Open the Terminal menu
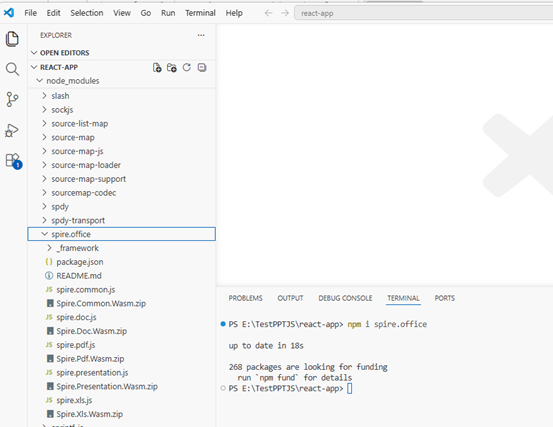The image size is (553, 427). 200,13
